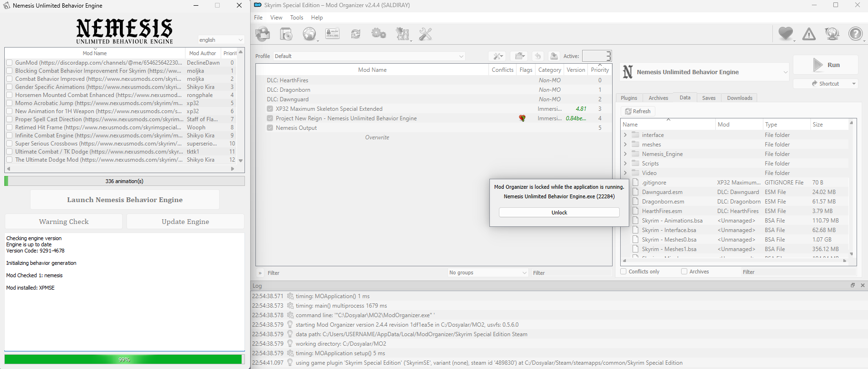Screen dimensions: 868x369
Task: Open the executables gears icon
Action: [379, 34]
